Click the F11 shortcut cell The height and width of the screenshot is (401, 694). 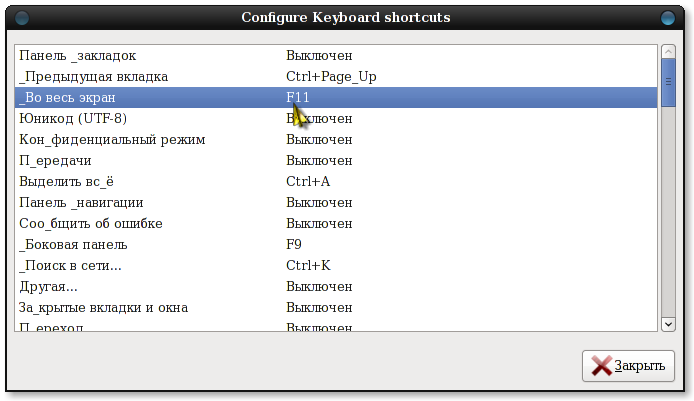click(297, 97)
